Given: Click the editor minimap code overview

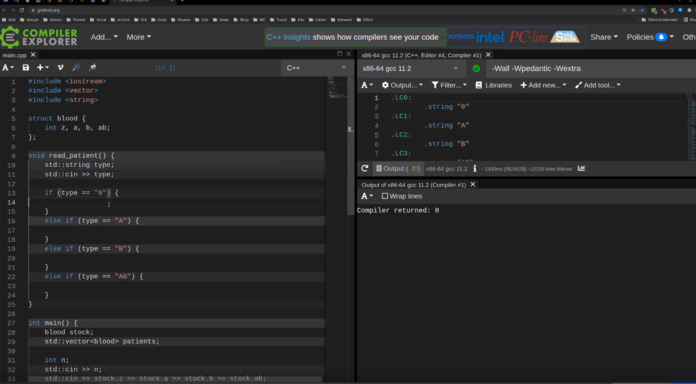Looking at the screenshot, I should 336,87.
